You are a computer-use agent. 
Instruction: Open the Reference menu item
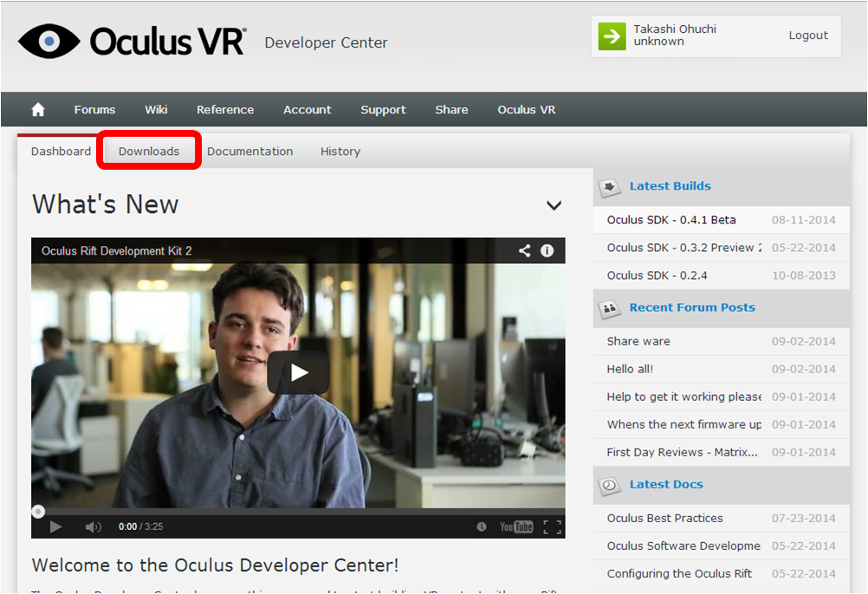point(225,109)
